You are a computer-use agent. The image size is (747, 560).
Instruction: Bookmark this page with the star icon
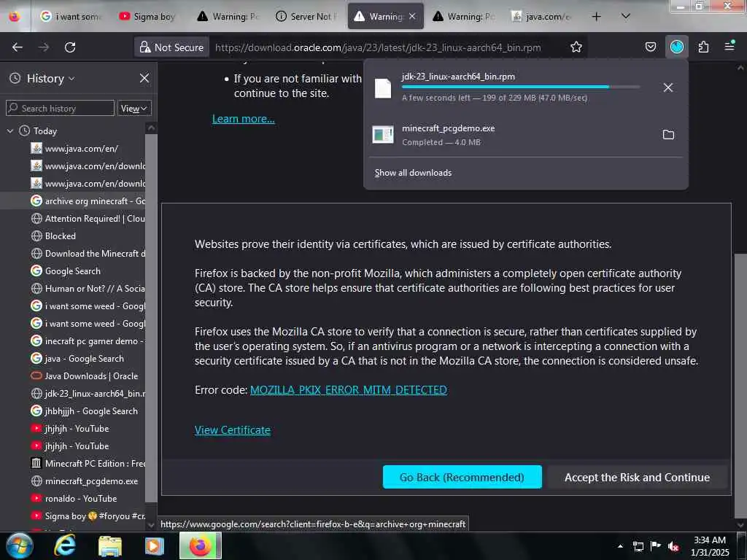[576, 47]
